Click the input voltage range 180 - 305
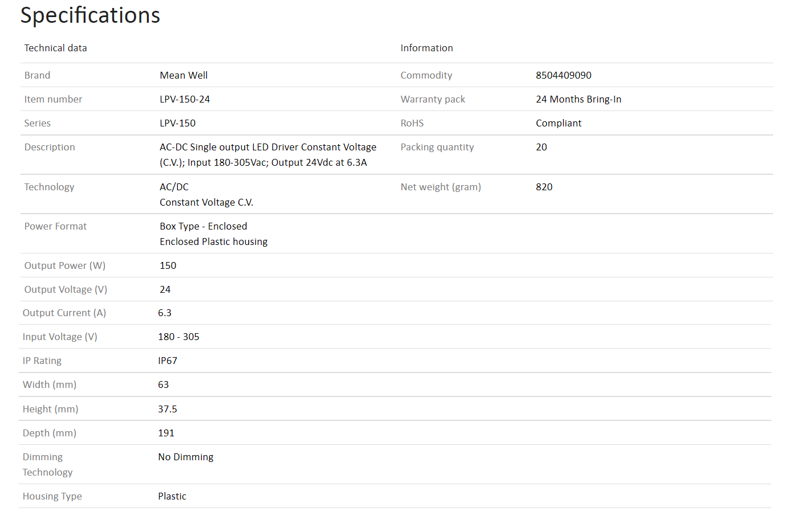 (x=178, y=337)
